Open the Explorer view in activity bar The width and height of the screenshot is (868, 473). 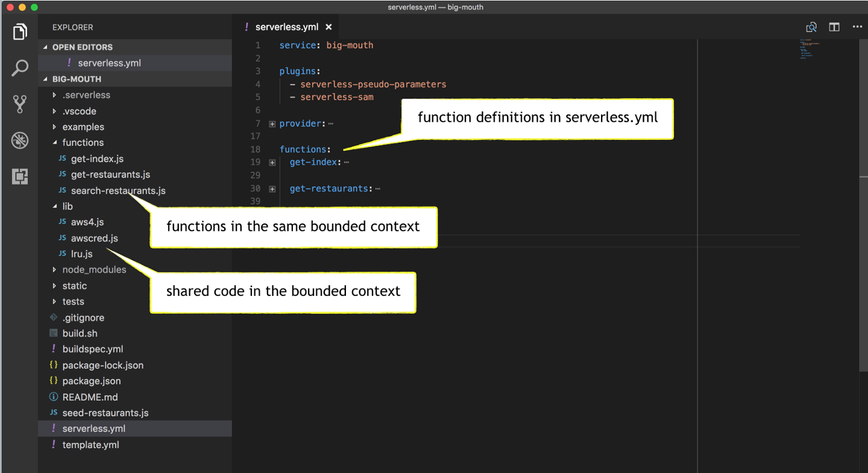(x=20, y=31)
